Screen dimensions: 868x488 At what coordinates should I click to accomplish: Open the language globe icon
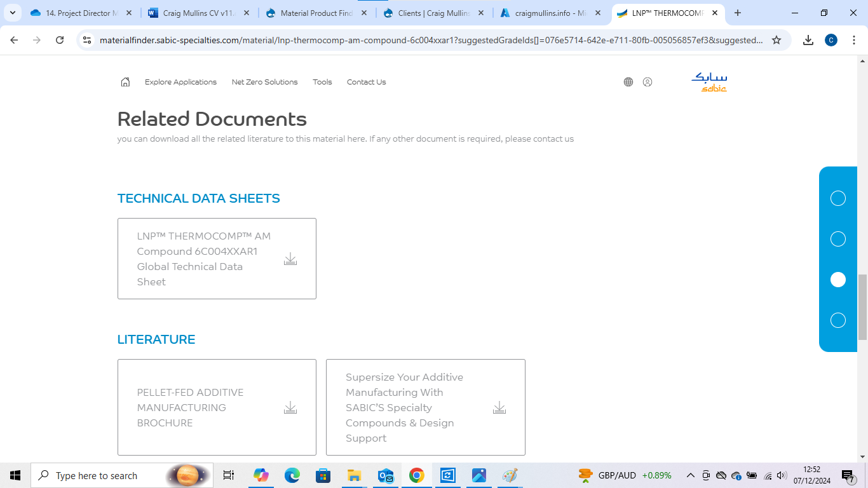[x=628, y=82]
